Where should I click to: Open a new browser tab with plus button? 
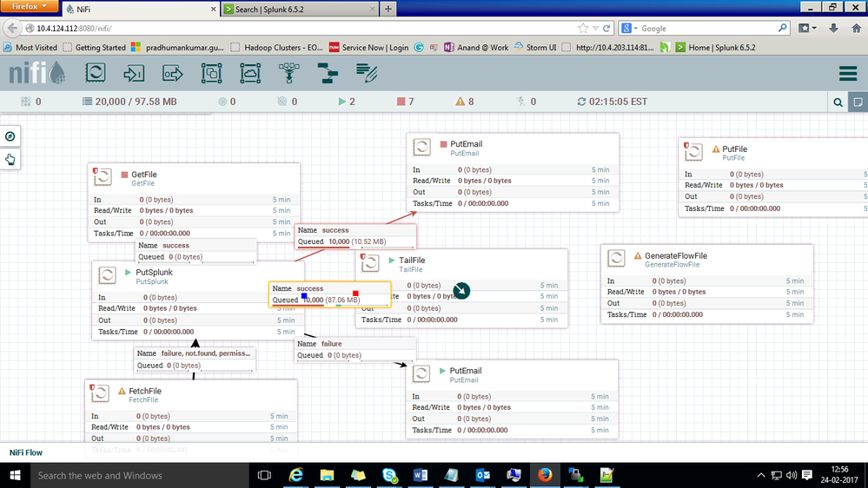(x=388, y=9)
